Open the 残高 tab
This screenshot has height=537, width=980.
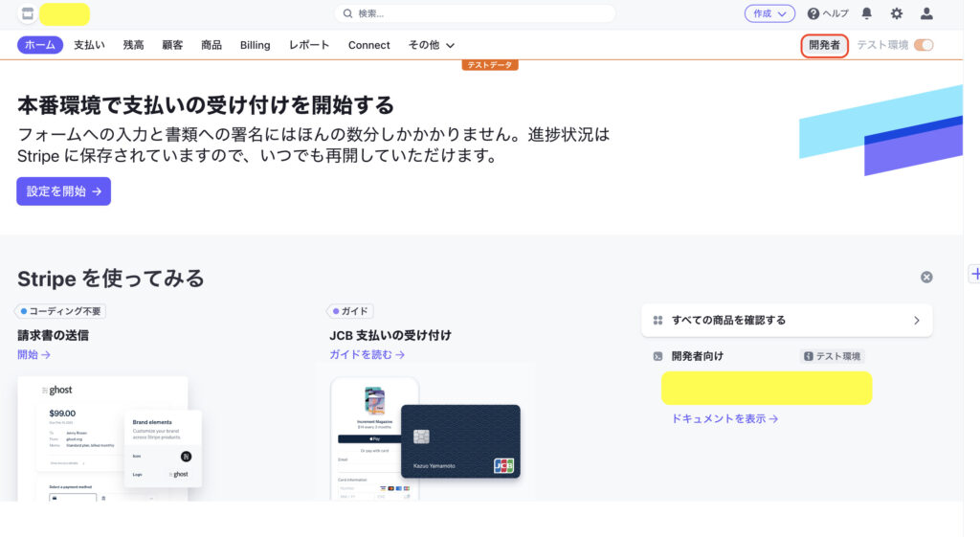click(133, 45)
